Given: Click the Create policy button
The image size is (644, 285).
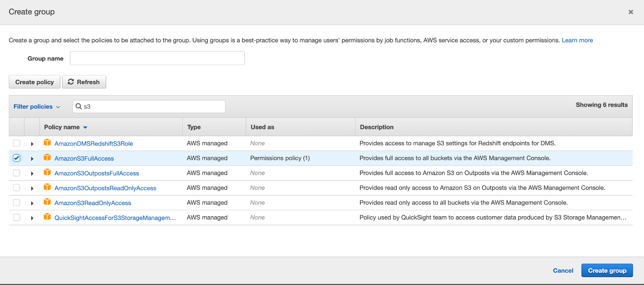Looking at the screenshot, I should pyautogui.click(x=35, y=82).
